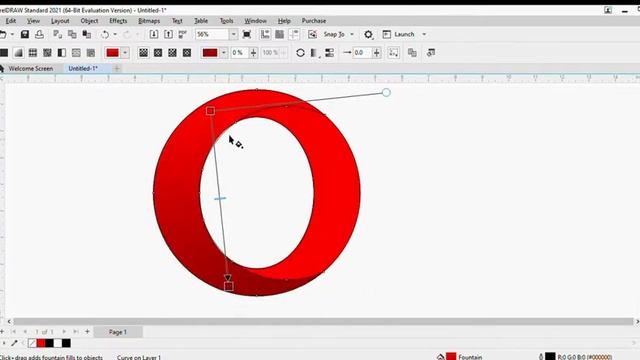This screenshot has height=360, width=640.
Task: Click the Print icon
Action: 39,34
